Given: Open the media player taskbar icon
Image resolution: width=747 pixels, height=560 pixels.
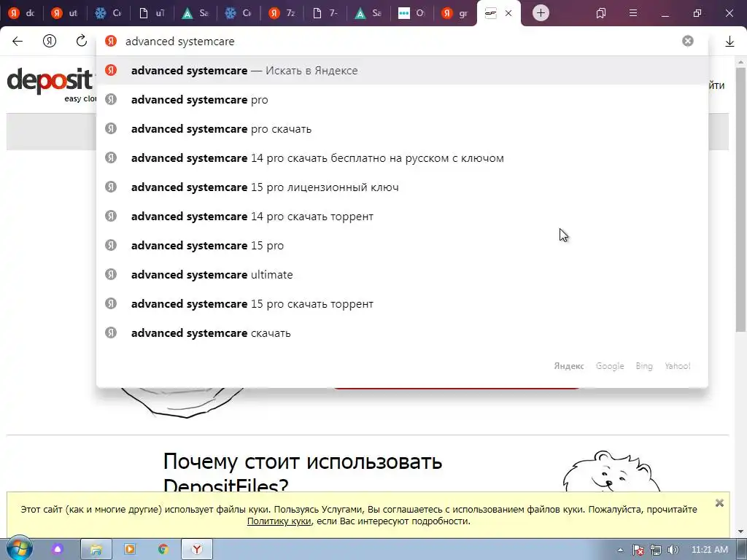Looking at the screenshot, I should tap(130, 549).
